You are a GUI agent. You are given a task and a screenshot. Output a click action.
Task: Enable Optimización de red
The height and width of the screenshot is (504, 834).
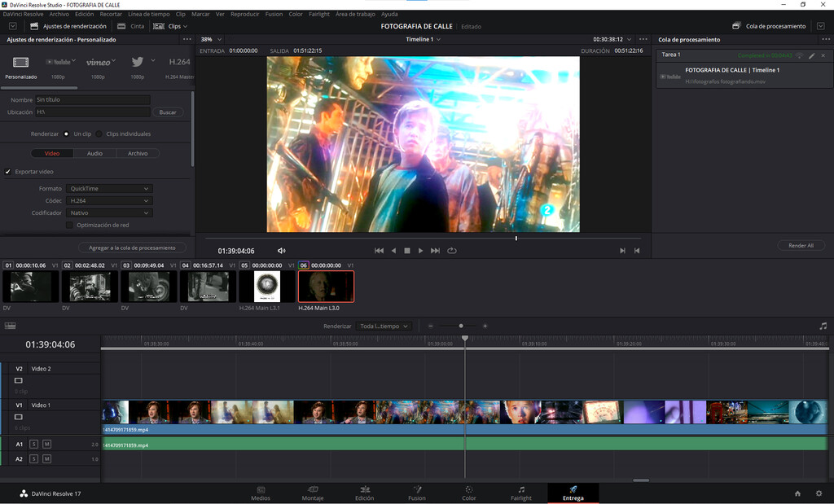point(70,225)
